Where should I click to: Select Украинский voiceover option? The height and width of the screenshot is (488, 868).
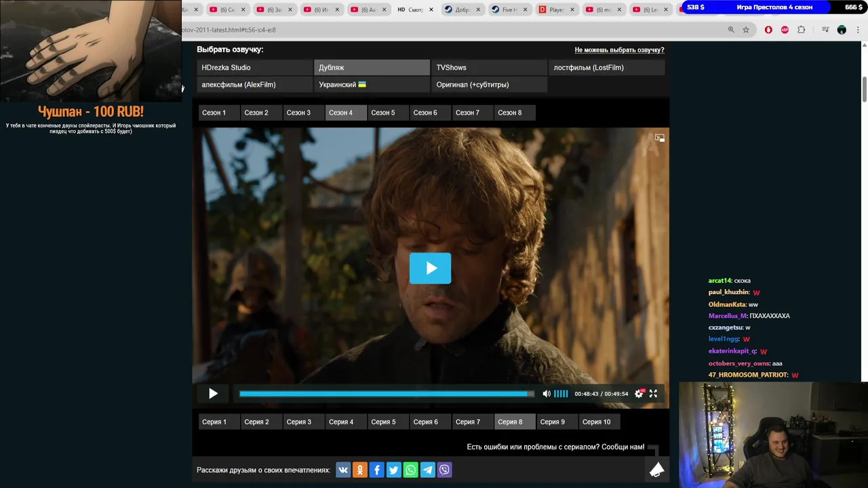tap(372, 85)
